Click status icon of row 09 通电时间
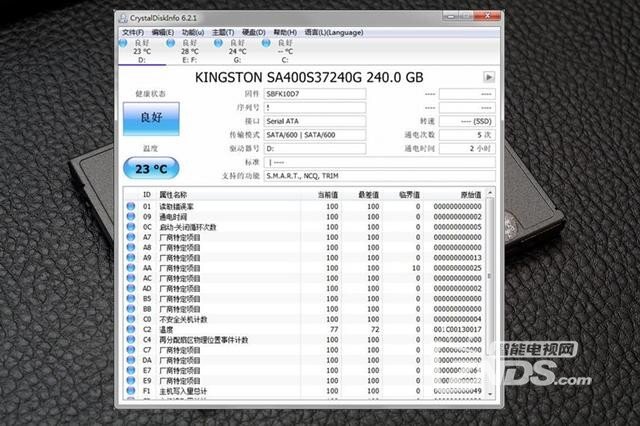The image size is (640, 426). click(131, 216)
